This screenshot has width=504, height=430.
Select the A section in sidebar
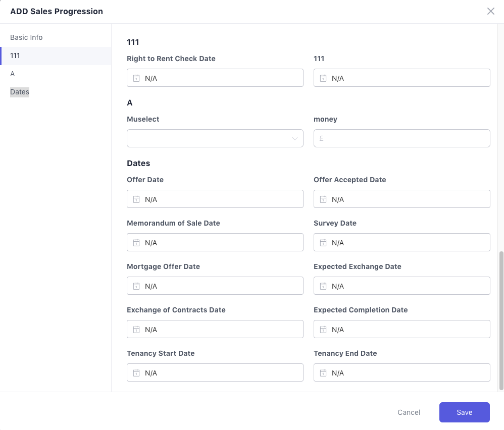point(13,74)
